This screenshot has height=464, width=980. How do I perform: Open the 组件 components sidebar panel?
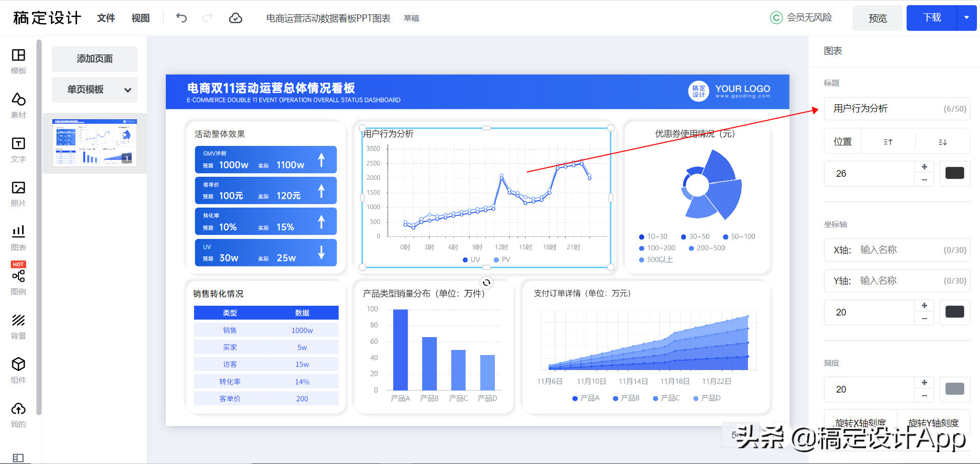pos(18,370)
